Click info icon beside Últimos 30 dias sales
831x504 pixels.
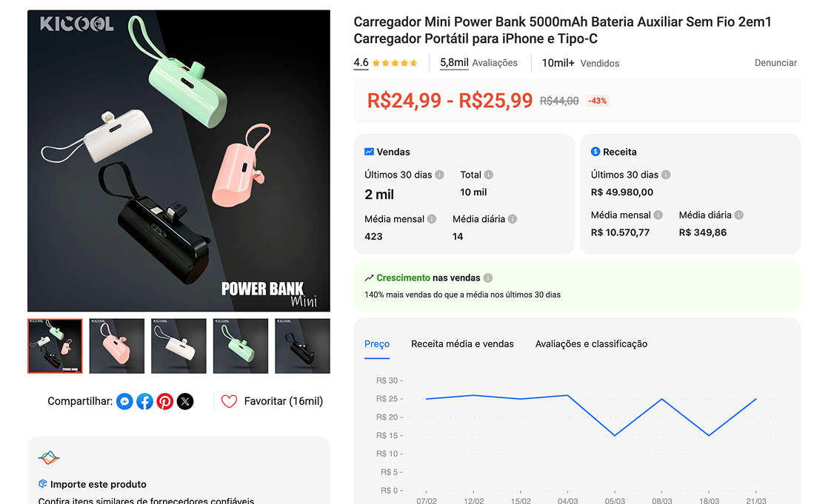(x=439, y=175)
